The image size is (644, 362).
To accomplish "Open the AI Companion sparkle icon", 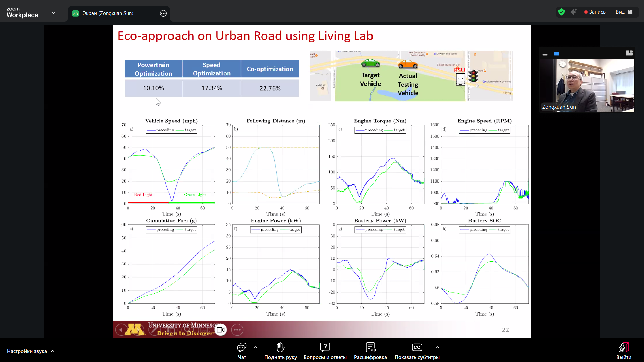I will click(573, 12).
